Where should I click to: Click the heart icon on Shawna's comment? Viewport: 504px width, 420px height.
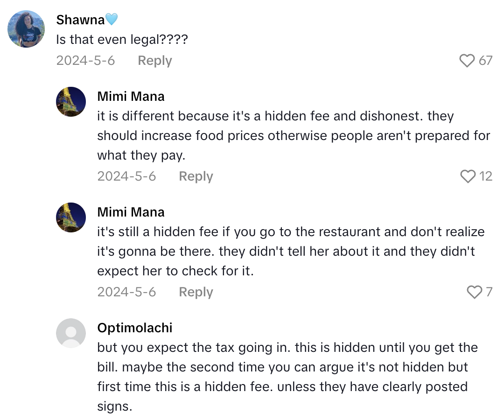[x=467, y=60]
